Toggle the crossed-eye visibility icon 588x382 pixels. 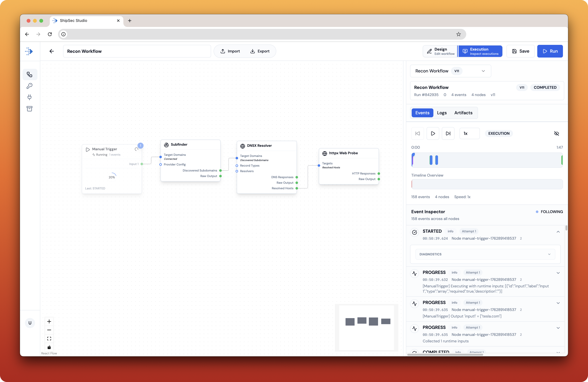pos(556,133)
